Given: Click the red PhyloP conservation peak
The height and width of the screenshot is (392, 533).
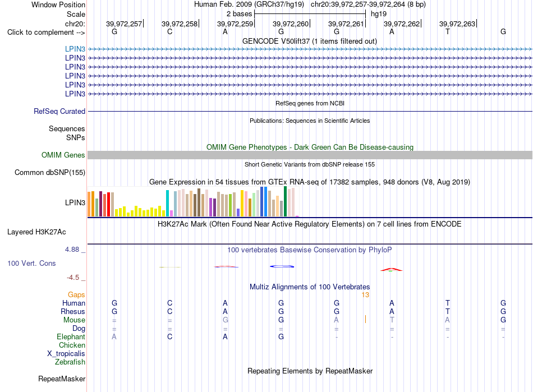Looking at the screenshot, I should tap(391, 270).
